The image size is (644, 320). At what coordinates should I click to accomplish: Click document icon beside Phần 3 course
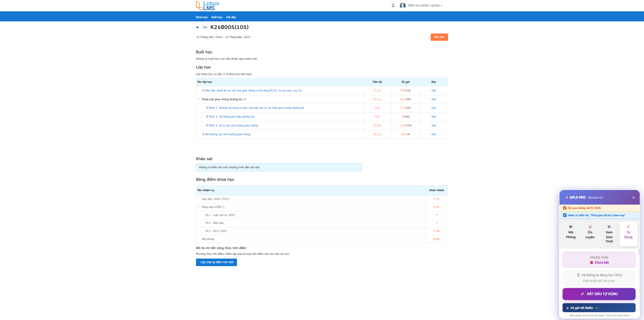click(207, 126)
